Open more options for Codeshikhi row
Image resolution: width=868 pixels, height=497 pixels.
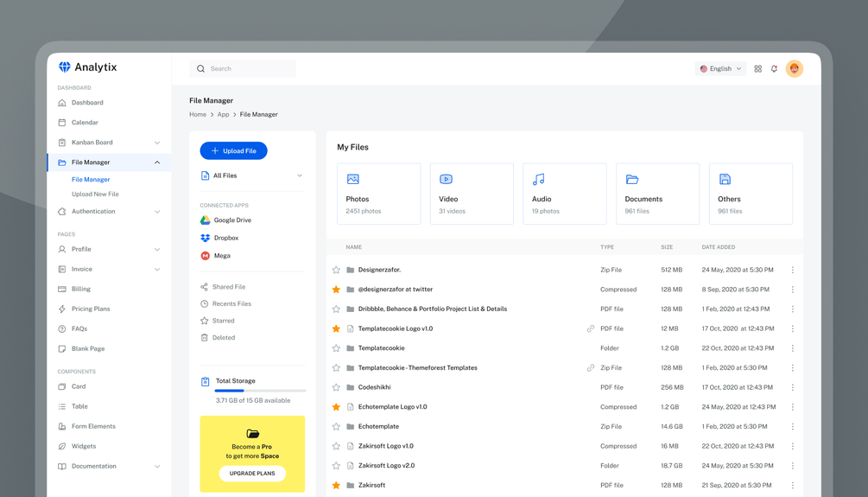click(x=793, y=387)
